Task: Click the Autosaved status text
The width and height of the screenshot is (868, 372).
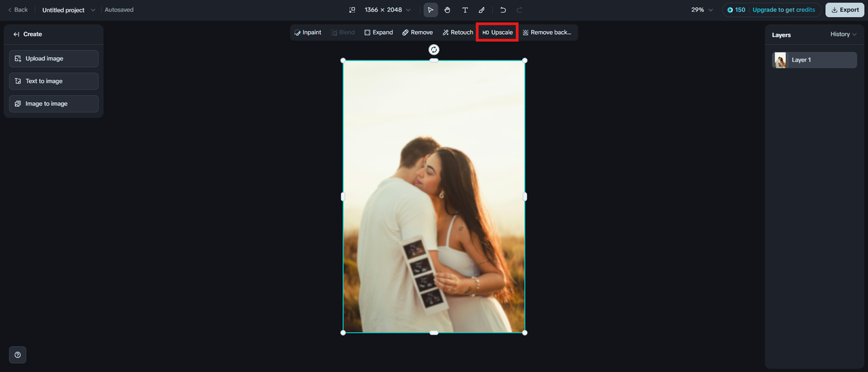Action: tap(119, 10)
